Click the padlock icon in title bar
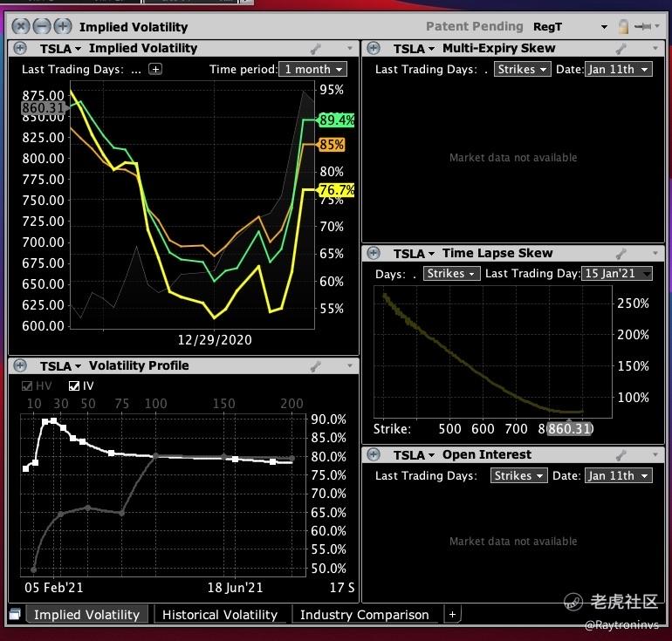 click(623, 26)
